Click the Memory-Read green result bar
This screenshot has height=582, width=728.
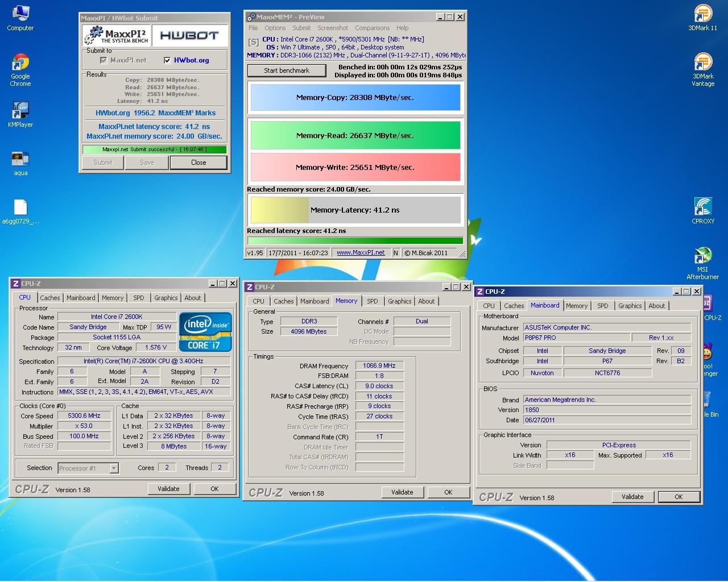click(355, 135)
